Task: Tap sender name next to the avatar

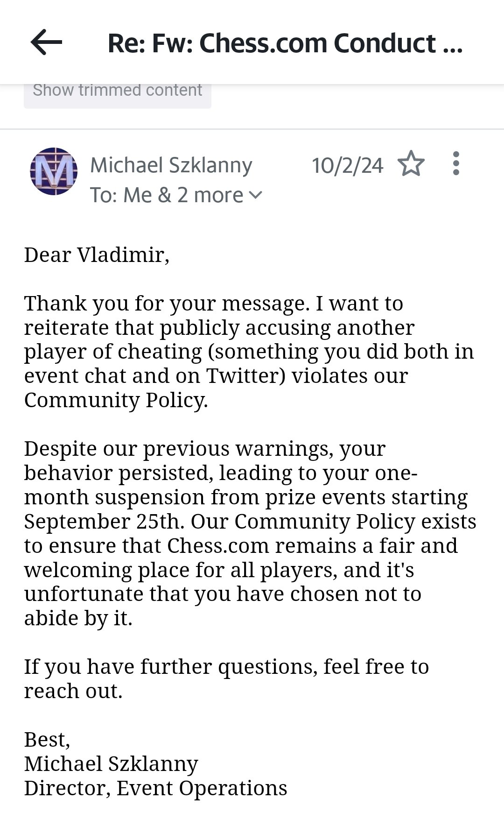Action: (x=171, y=165)
